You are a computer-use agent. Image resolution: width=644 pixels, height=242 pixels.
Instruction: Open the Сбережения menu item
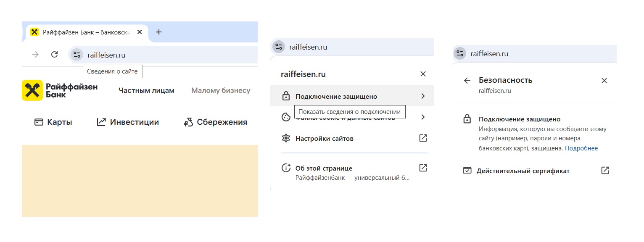click(216, 122)
